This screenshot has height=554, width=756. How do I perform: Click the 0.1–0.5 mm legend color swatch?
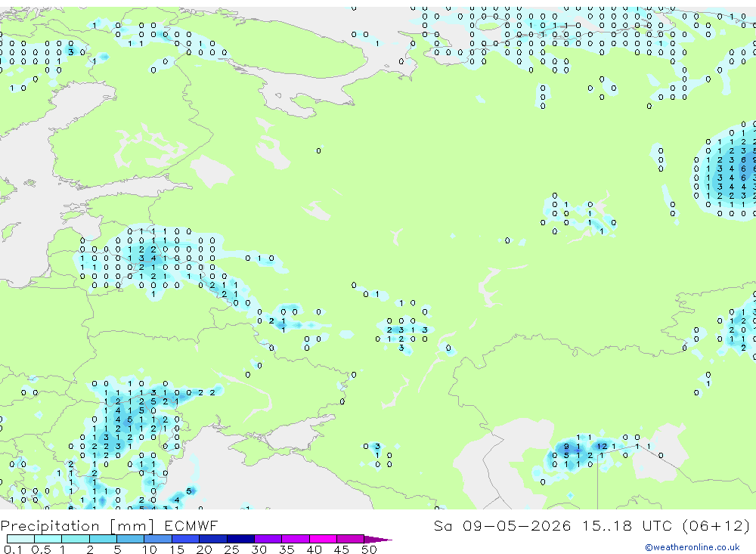coord(20,539)
